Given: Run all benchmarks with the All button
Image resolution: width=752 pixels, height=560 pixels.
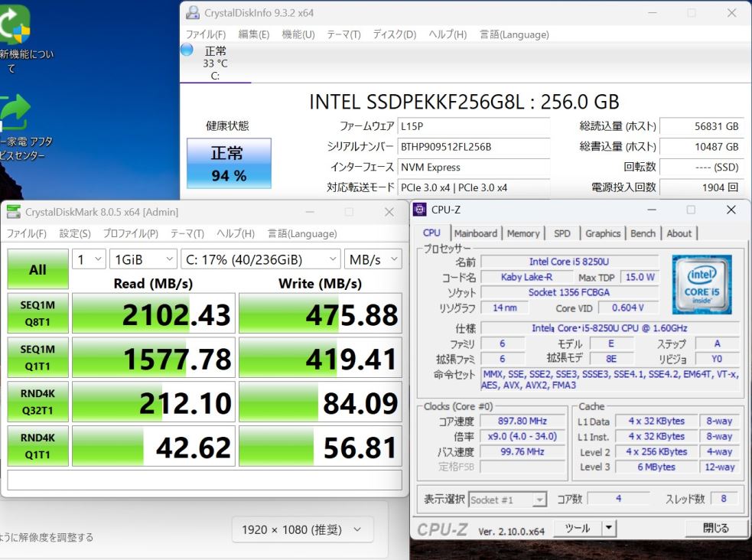Looking at the screenshot, I should pyautogui.click(x=38, y=269).
